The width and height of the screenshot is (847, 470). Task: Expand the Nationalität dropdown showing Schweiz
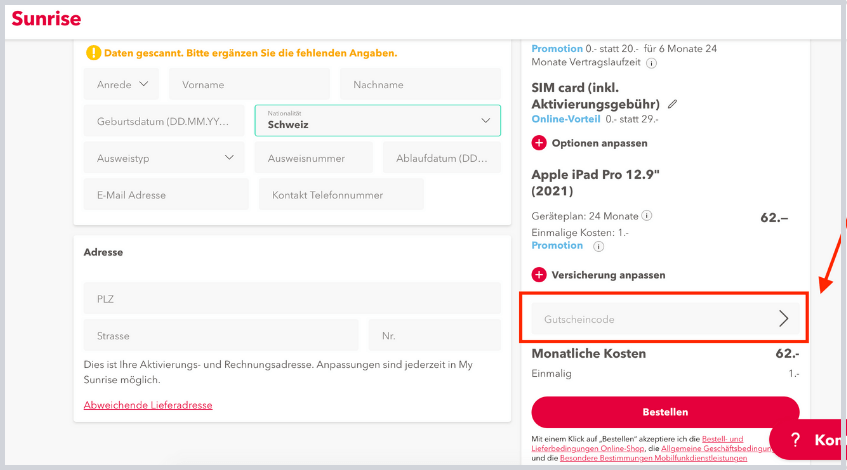[x=378, y=120]
